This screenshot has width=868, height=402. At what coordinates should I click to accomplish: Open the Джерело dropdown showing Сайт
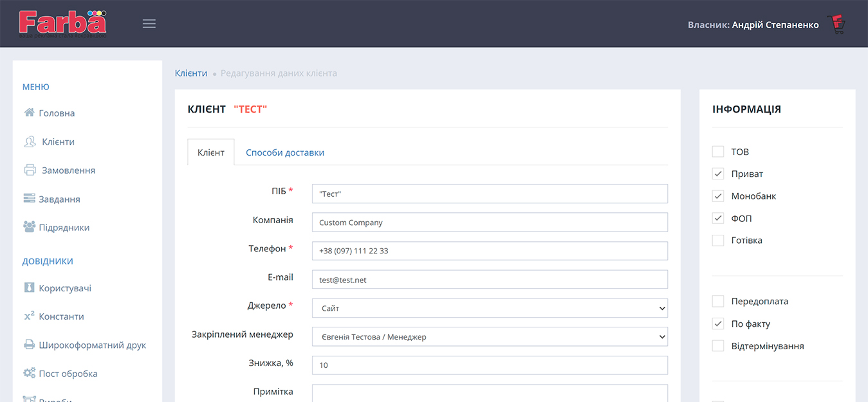point(489,308)
